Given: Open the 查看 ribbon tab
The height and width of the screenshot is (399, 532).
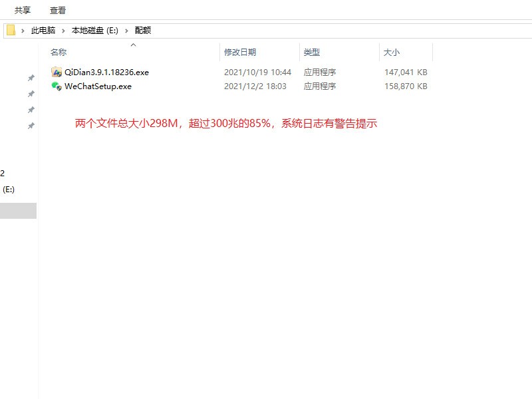Looking at the screenshot, I should pos(58,11).
